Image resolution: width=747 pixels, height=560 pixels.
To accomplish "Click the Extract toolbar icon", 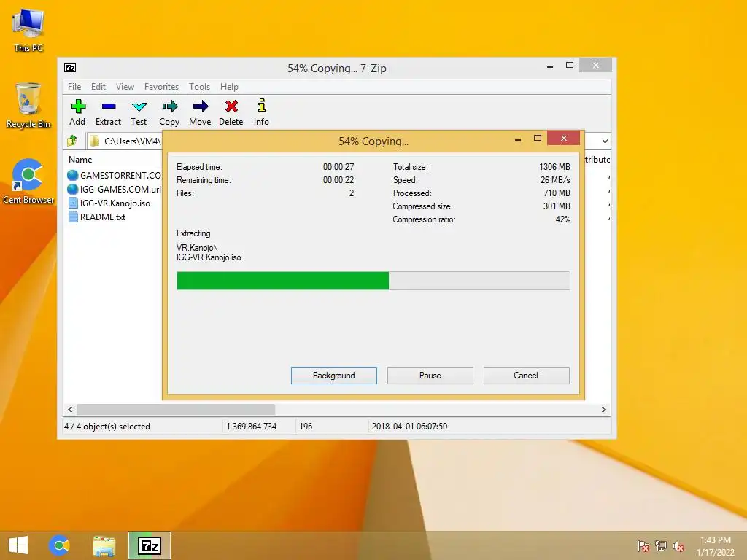I will point(109,106).
